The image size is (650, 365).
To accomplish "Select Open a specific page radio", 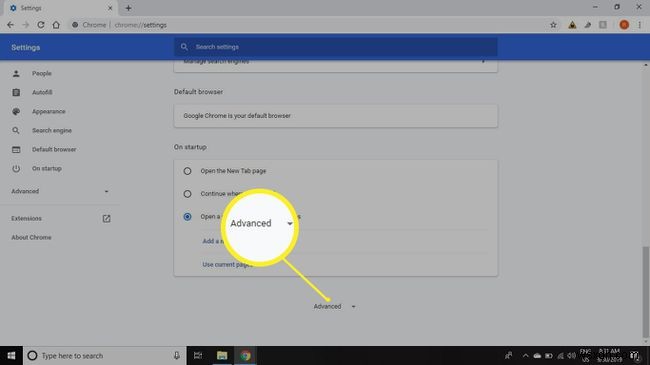I will (187, 217).
